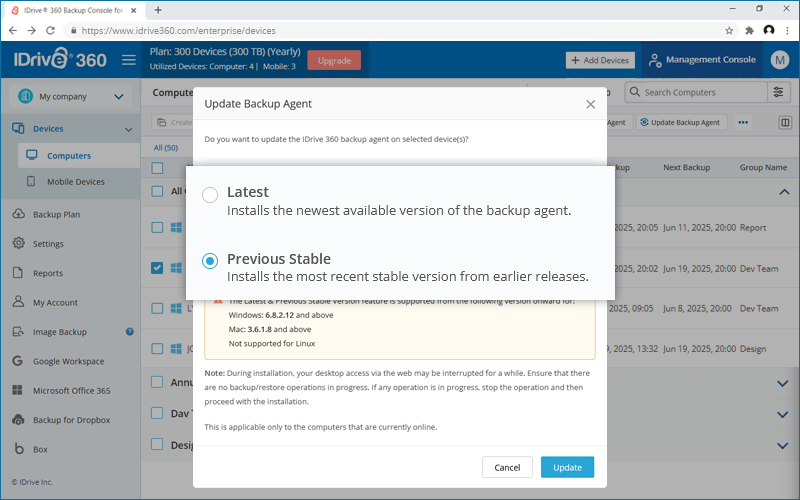Reload the browser page
The height and width of the screenshot is (500, 800).
[x=50, y=31]
